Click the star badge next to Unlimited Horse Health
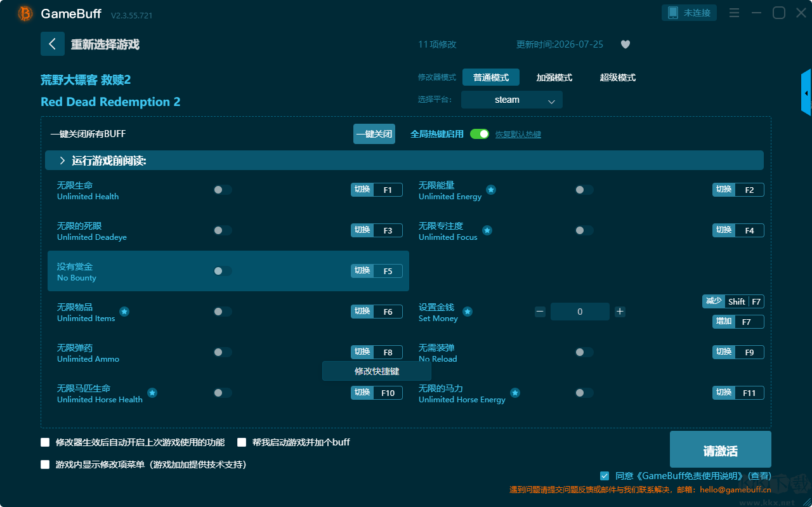Screen dimensions: 812x507 click(152, 393)
